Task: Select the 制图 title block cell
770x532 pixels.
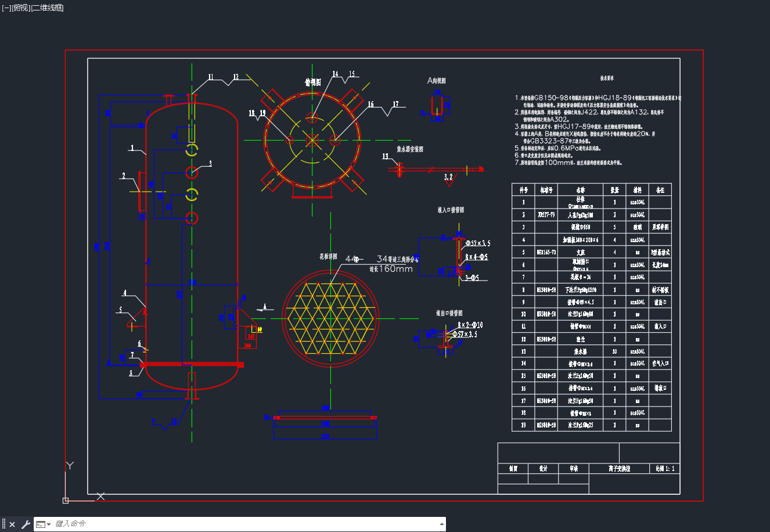Action: point(513,469)
